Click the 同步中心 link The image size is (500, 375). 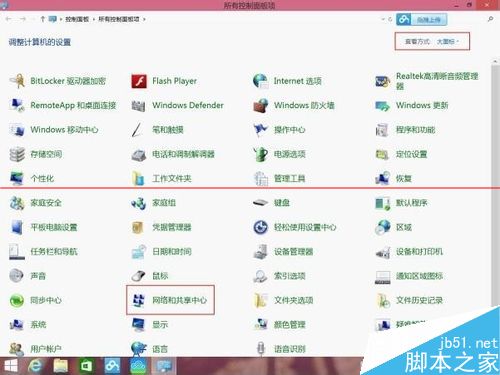click(x=46, y=300)
